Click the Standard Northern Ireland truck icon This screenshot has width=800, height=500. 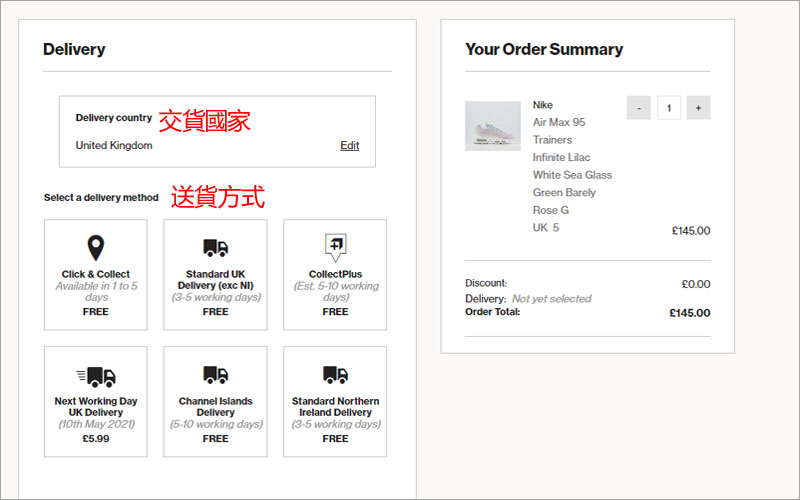[335, 375]
